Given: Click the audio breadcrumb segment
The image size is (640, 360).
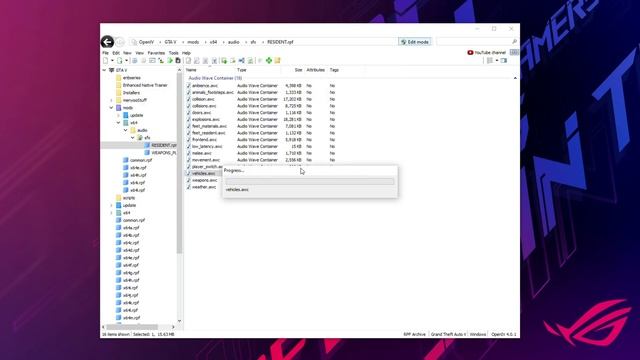Looking at the screenshot, I should click(233, 42).
